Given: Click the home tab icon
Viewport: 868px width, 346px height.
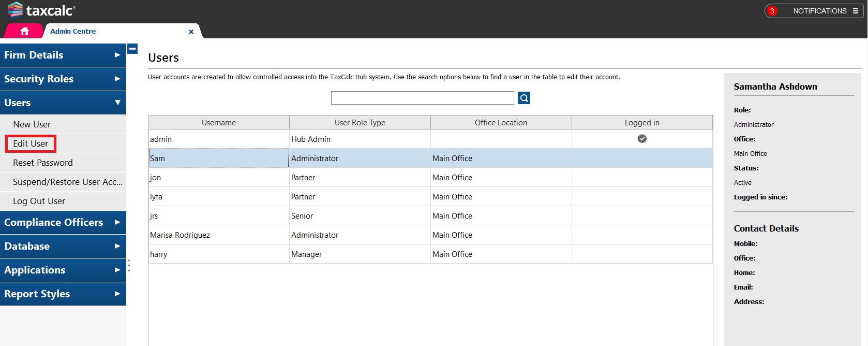Looking at the screenshot, I should (x=24, y=31).
